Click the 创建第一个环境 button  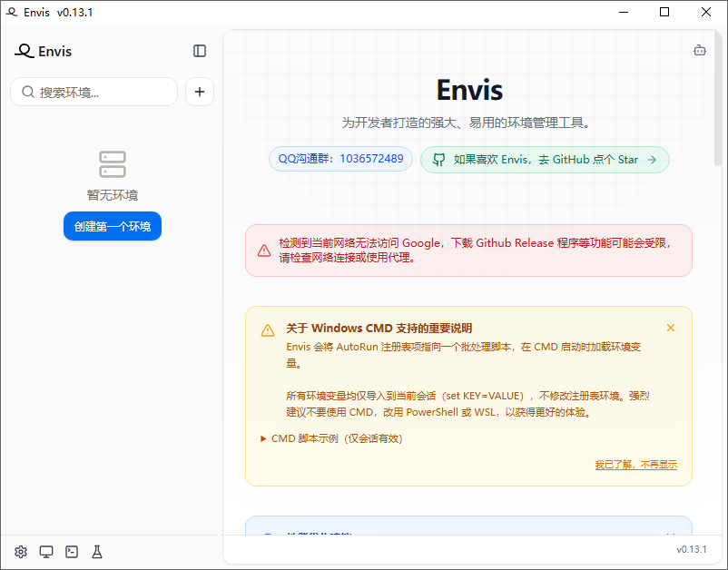113,226
